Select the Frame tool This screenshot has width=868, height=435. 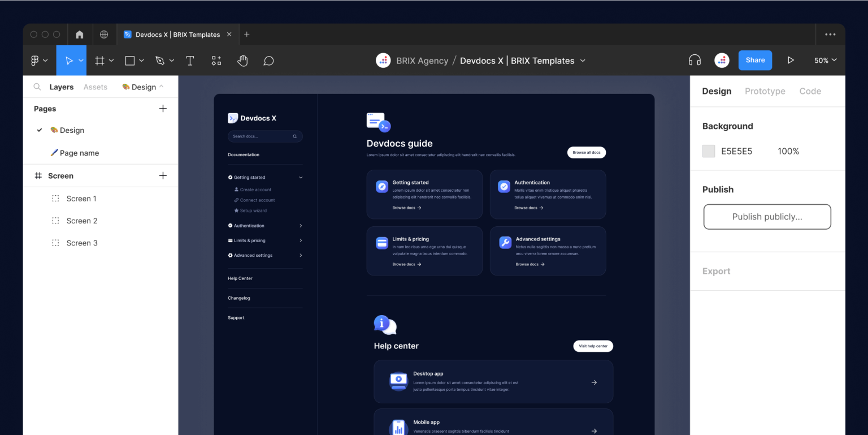point(99,60)
